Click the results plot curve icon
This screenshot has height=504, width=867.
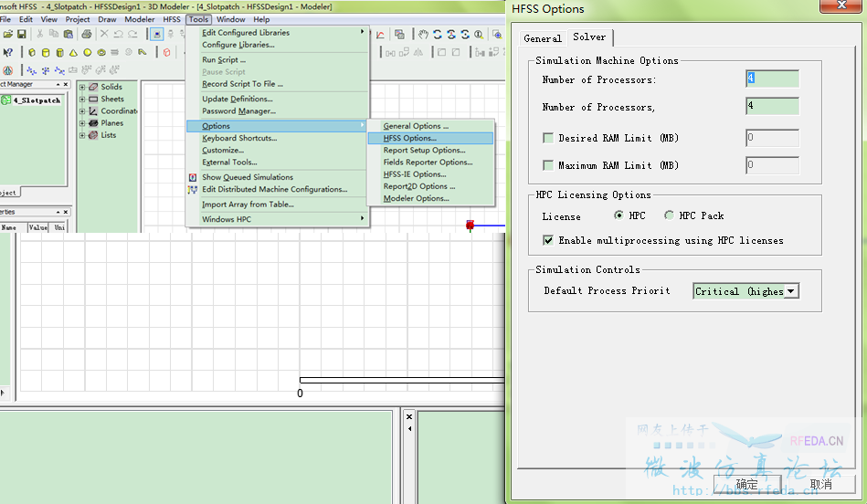[x=380, y=35]
